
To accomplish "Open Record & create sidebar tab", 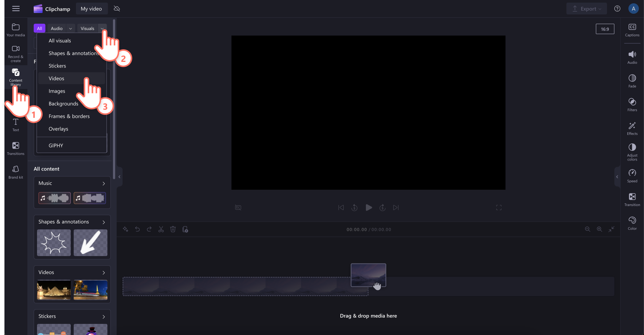I will pyautogui.click(x=16, y=53).
